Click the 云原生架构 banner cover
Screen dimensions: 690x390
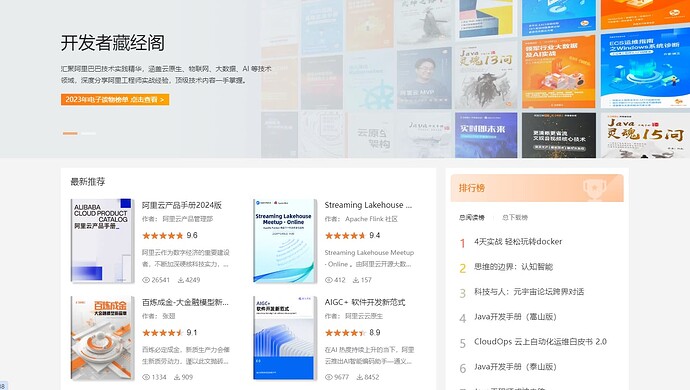(x=372, y=136)
